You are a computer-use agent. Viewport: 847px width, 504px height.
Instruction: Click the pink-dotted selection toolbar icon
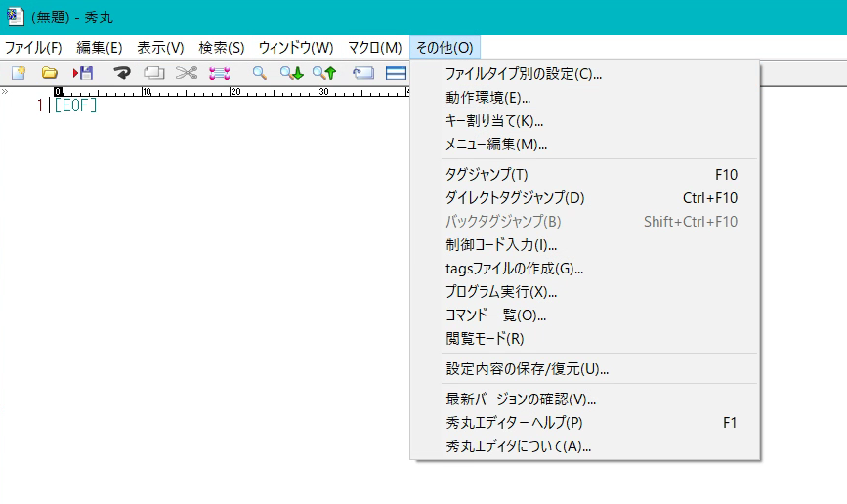219,73
